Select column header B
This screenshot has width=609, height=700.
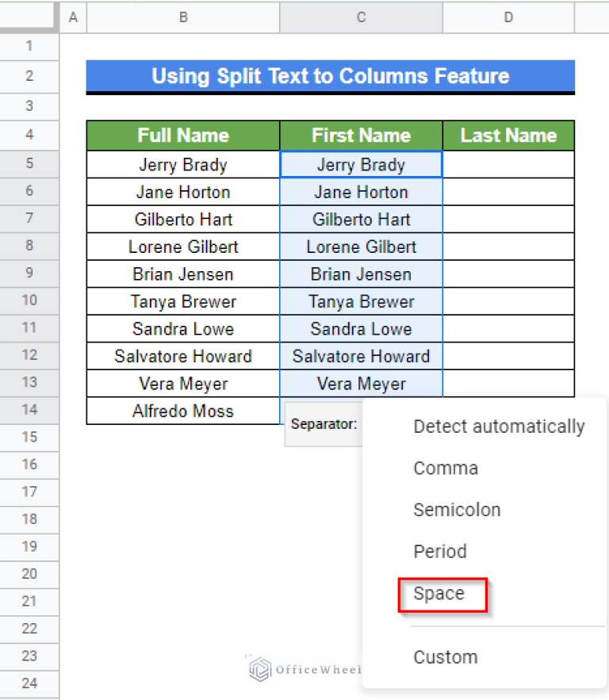click(182, 17)
